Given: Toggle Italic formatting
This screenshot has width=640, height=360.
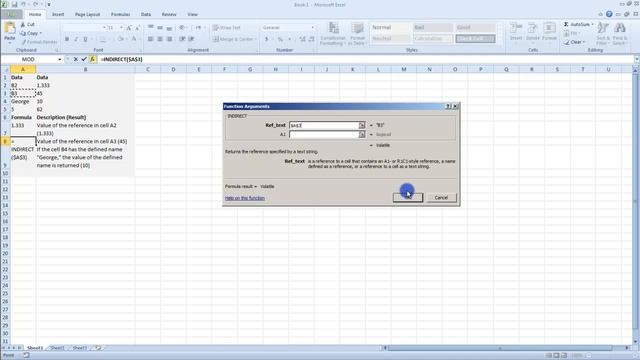Looking at the screenshot, I should point(76,39).
